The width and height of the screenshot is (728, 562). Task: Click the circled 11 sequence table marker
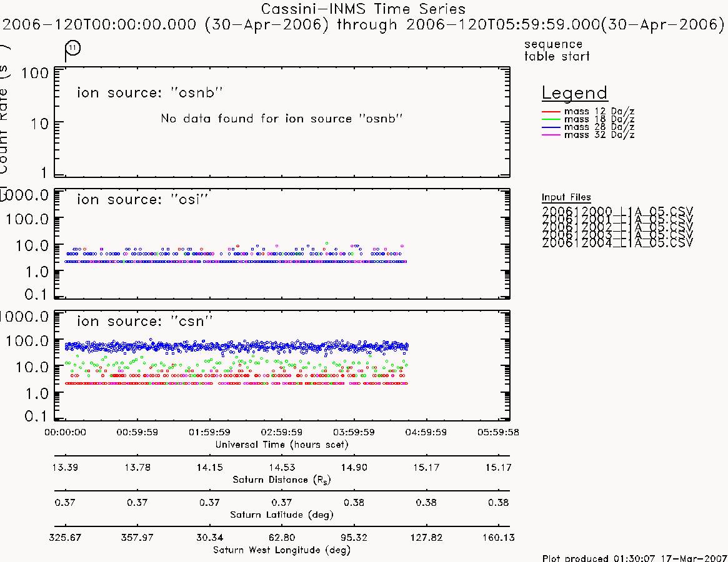click(73, 48)
